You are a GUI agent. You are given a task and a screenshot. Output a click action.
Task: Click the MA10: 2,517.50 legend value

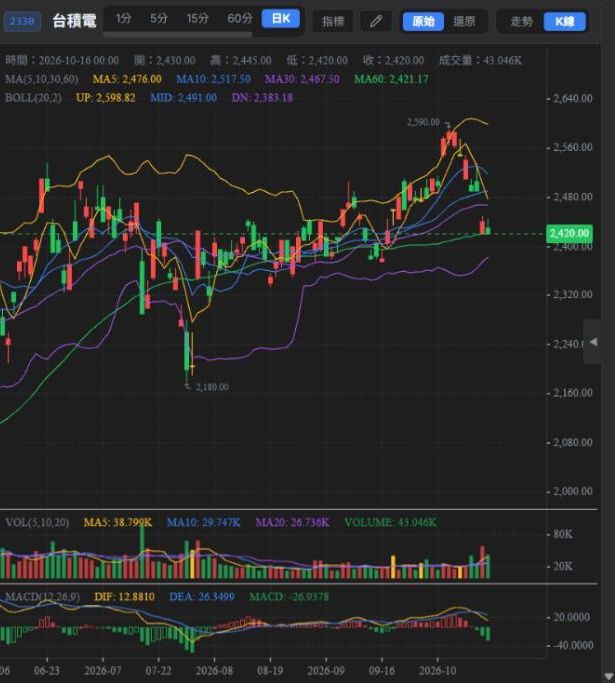click(x=213, y=79)
